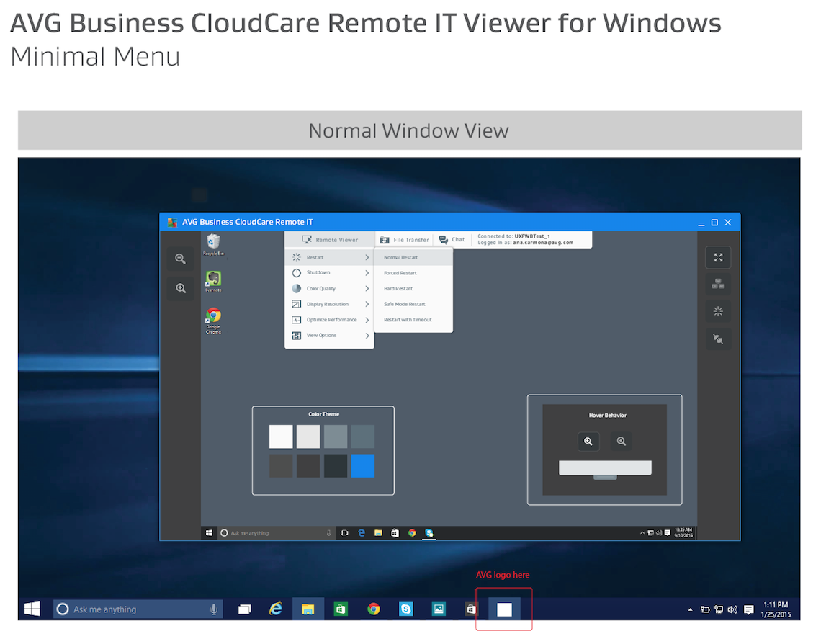Click the restart icon in the right sidebar
Image resolution: width=821 pixels, height=644 pixels.
[x=719, y=311]
